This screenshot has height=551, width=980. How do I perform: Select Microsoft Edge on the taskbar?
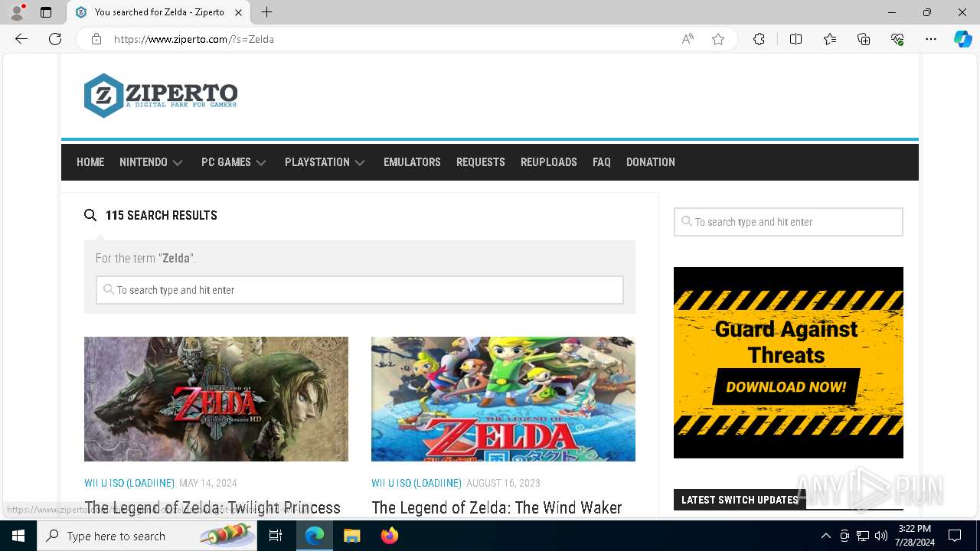click(315, 536)
